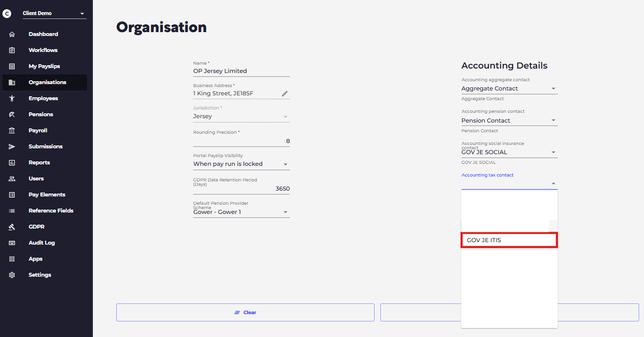The height and width of the screenshot is (337, 644).
Task: Click the Pensions icon
Action: [x=12, y=114]
